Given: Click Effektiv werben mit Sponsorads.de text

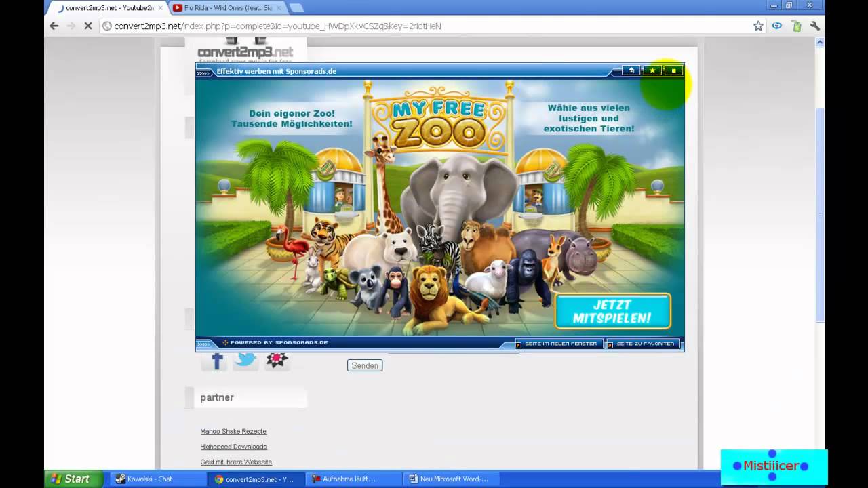Looking at the screenshot, I should (277, 71).
